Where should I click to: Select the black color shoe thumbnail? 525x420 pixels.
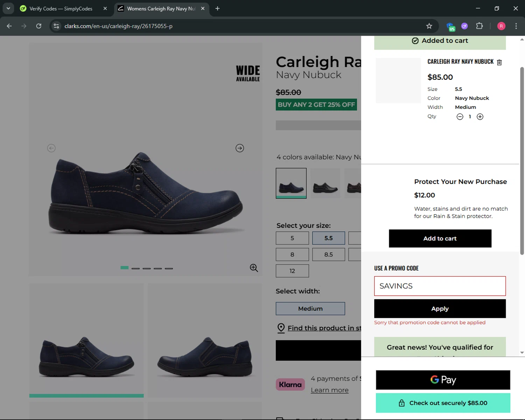325,183
